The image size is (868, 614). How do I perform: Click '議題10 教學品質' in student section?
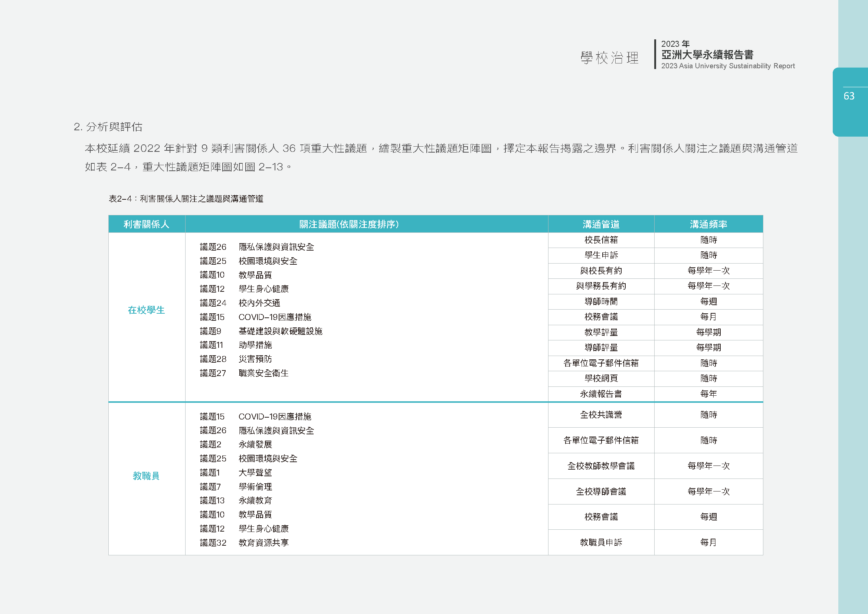tap(236, 275)
